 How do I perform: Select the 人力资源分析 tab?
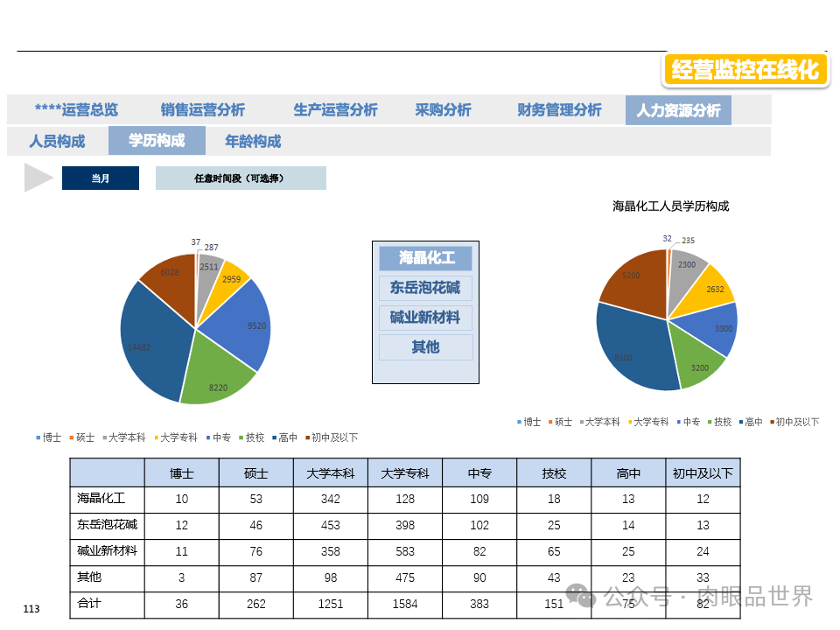click(x=678, y=110)
